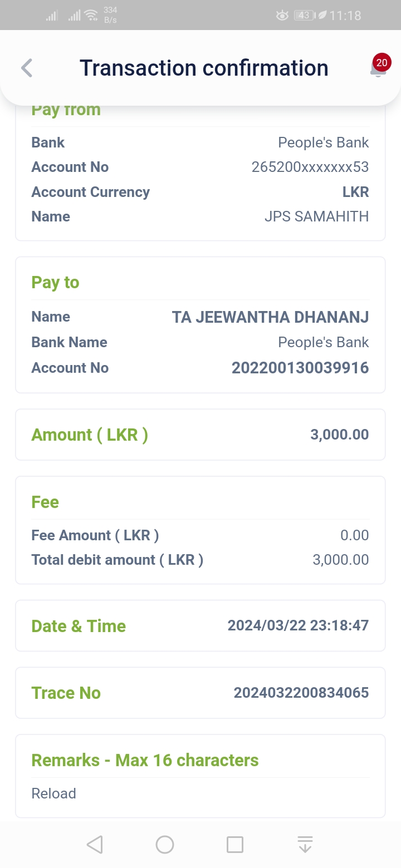Image resolution: width=401 pixels, height=868 pixels.
Task: Tap the back arrow in header
Action: tap(27, 68)
